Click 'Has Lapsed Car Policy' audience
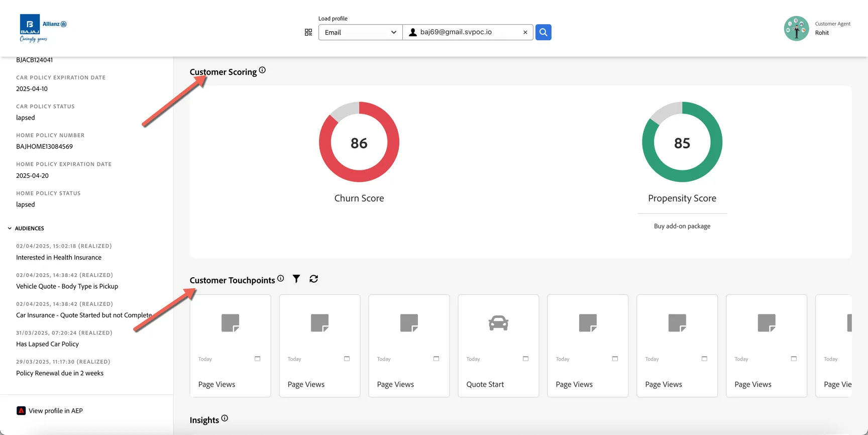Screen dimensions: 868x435 pyautogui.click(x=47, y=344)
